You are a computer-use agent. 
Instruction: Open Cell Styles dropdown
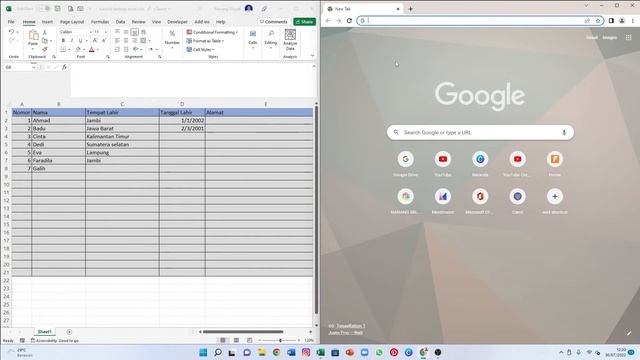[200, 49]
